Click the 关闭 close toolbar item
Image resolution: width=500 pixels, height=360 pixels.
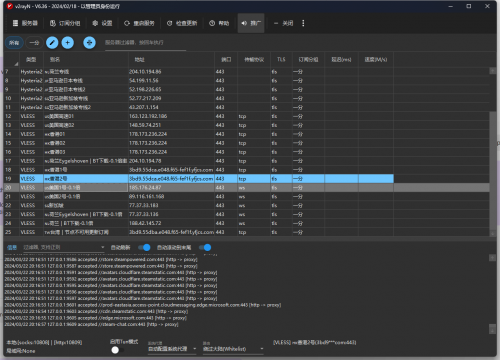point(283,23)
